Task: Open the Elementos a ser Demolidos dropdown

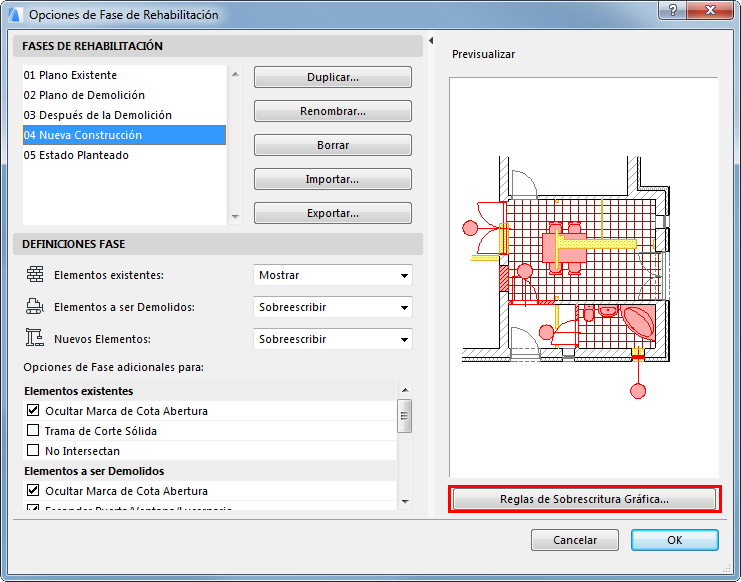Action: coord(333,307)
